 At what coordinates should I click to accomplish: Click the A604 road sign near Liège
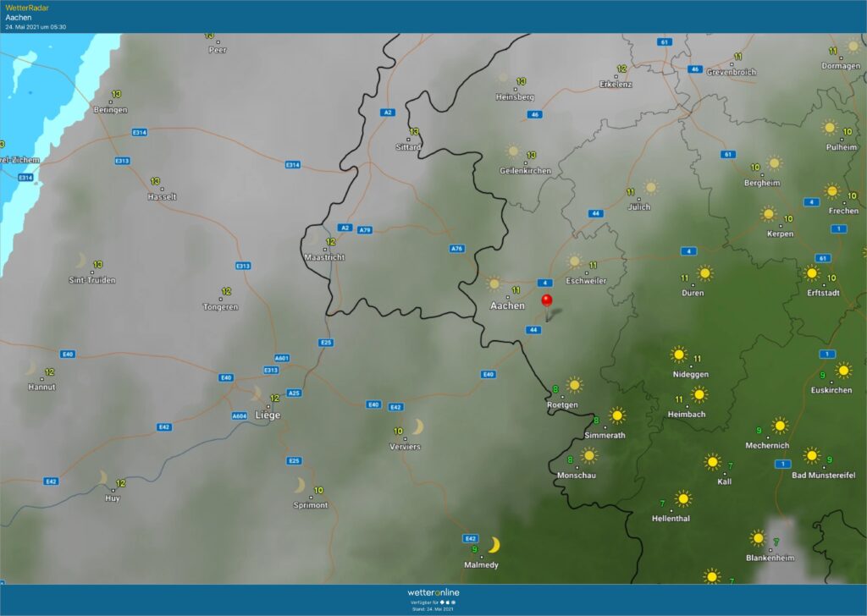[x=239, y=415]
